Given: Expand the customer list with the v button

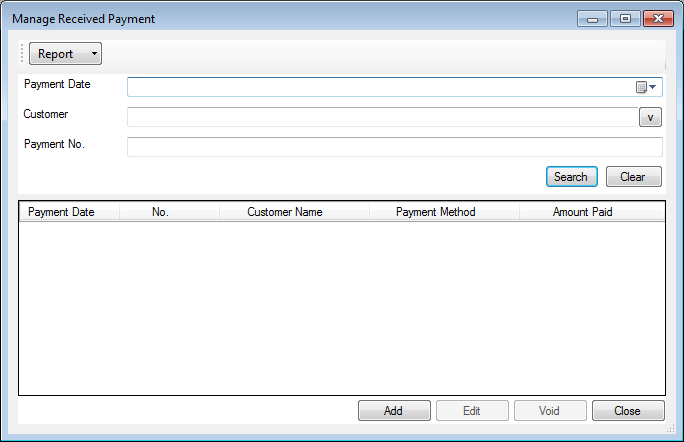Looking at the screenshot, I should click(x=650, y=117).
